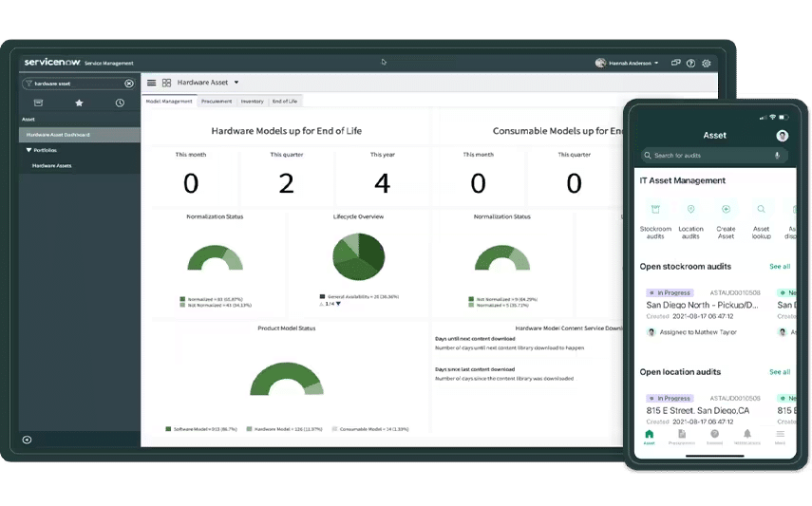Switch to the End of Life tab

click(x=285, y=101)
